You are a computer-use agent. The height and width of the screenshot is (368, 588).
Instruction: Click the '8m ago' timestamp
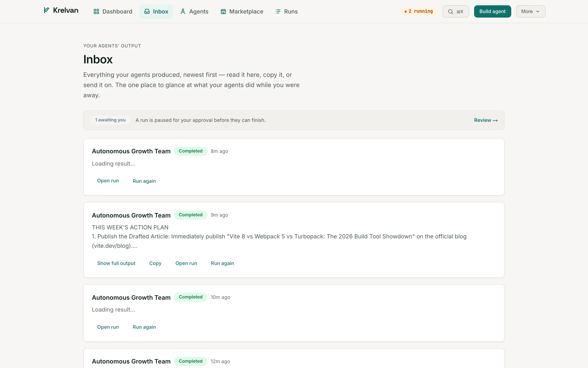[x=219, y=151]
